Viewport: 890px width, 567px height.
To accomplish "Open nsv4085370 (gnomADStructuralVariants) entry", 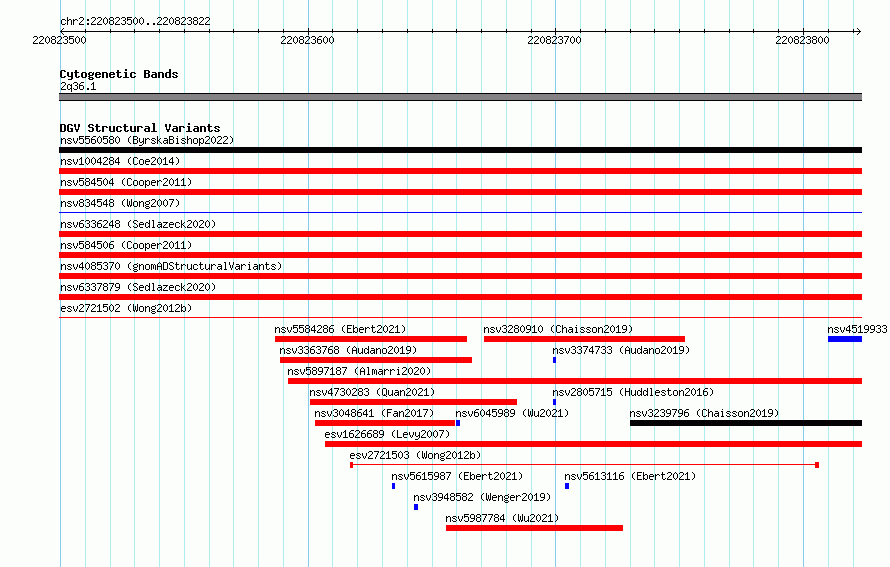I will [x=171, y=266].
